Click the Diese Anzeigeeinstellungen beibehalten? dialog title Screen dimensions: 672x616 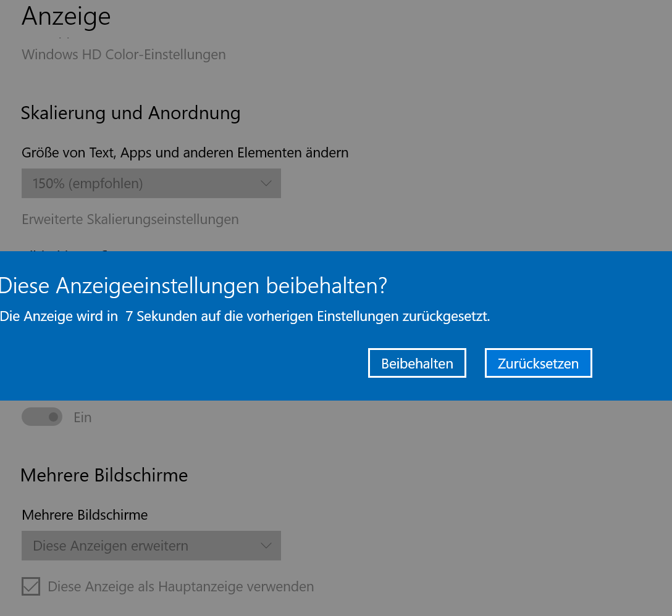tap(193, 286)
